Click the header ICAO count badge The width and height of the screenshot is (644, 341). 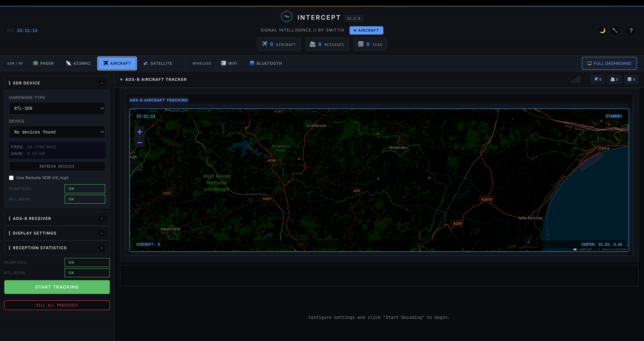[x=370, y=44]
